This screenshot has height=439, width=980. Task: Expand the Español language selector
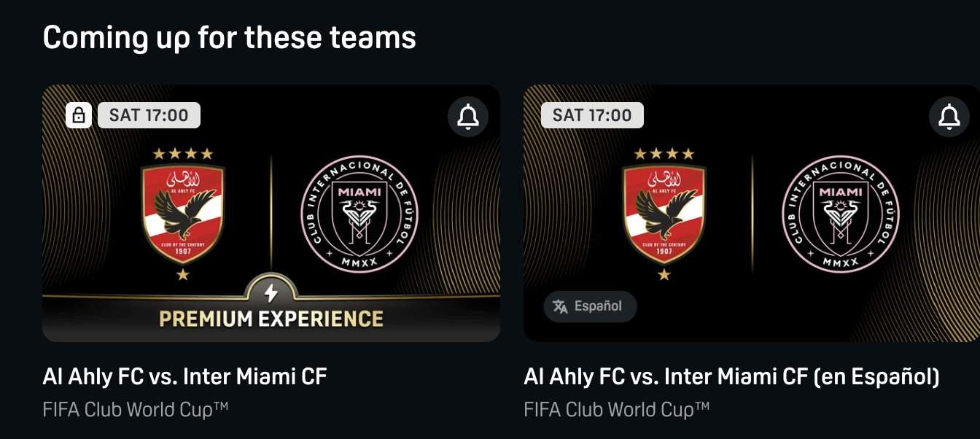click(591, 307)
